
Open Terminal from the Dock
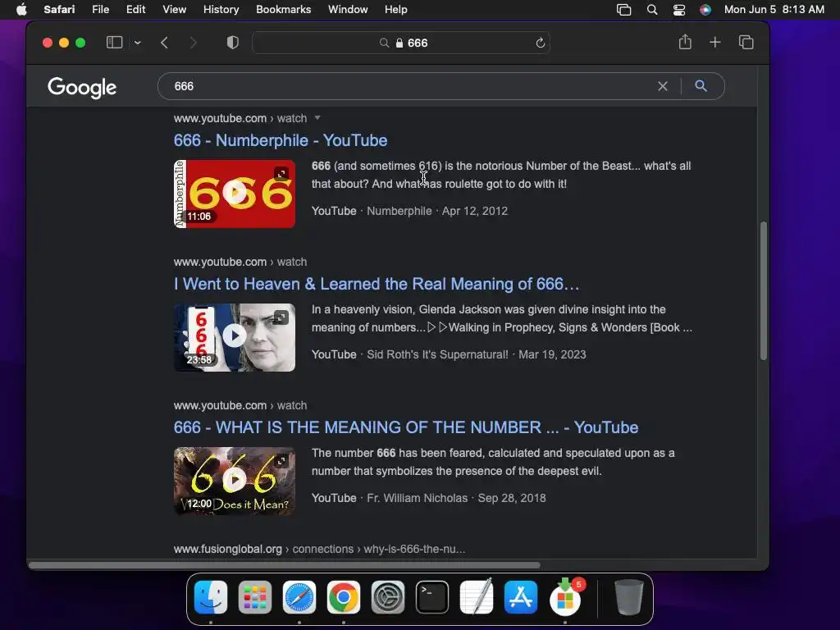coord(431,597)
